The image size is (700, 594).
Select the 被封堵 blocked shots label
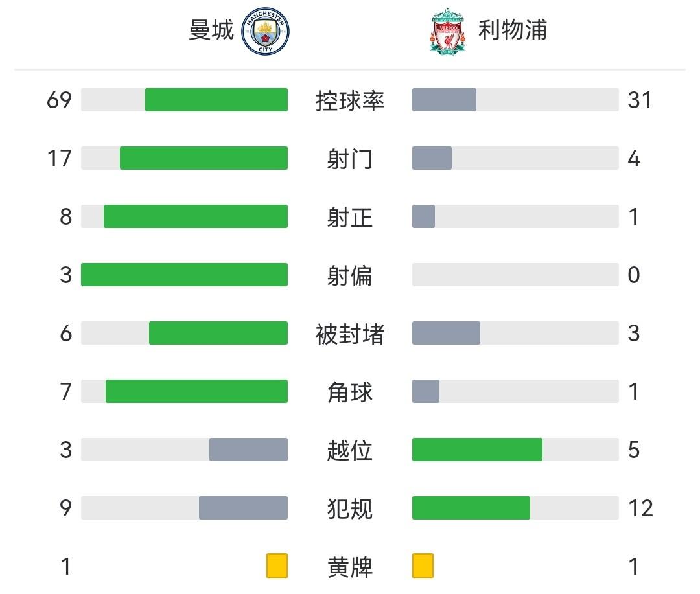click(x=350, y=334)
